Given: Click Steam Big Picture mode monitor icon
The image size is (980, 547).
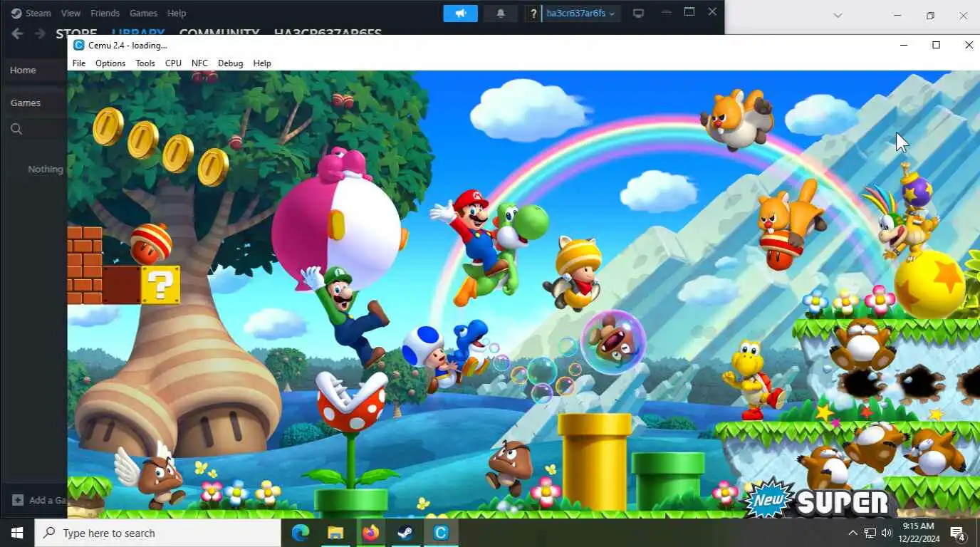Looking at the screenshot, I should click(x=638, y=13).
